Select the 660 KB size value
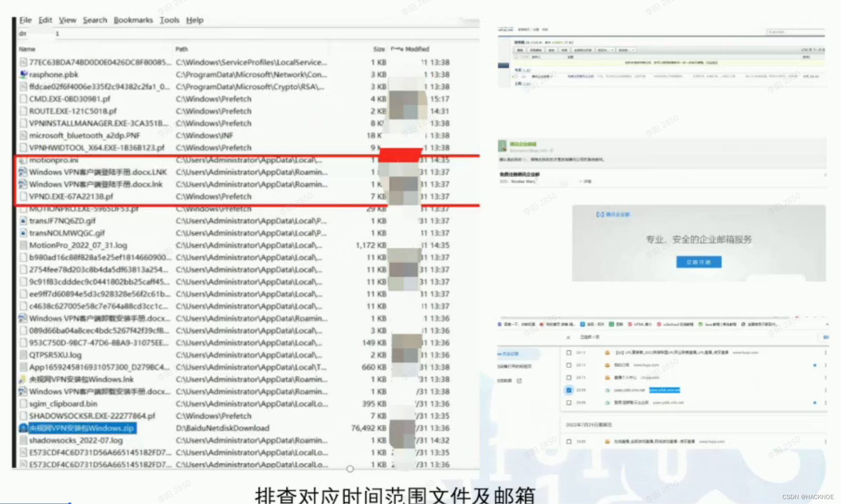The height and width of the screenshot is (504, 841). click(374, 367)
